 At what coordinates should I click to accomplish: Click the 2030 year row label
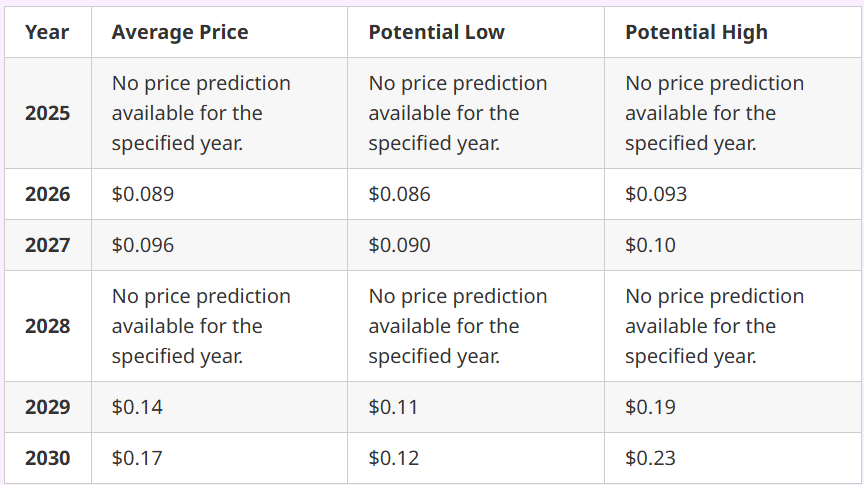(x=47, y=458)
